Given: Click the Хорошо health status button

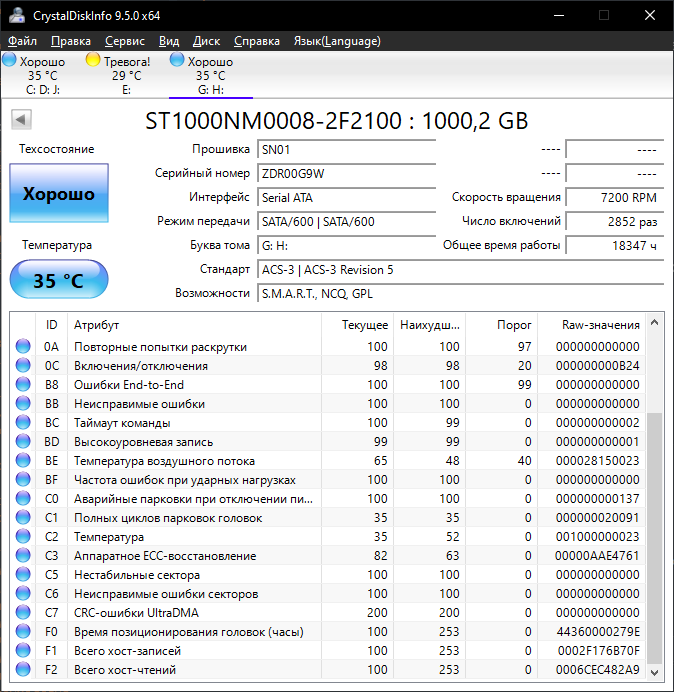Looking at the screenshot, I should pyautogui.click(x=59, y=193).
